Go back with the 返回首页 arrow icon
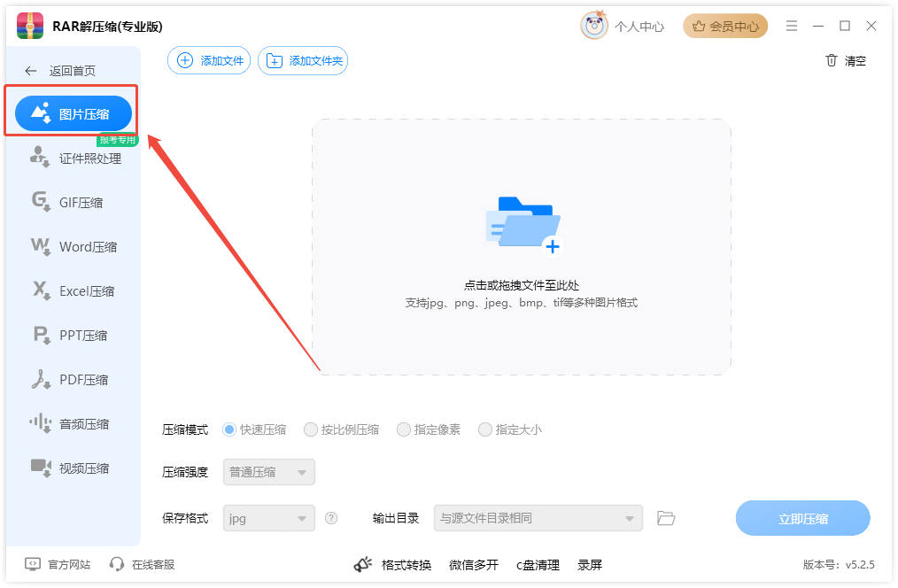This screenshot has height=588, width=898. (x=31, y=71)
